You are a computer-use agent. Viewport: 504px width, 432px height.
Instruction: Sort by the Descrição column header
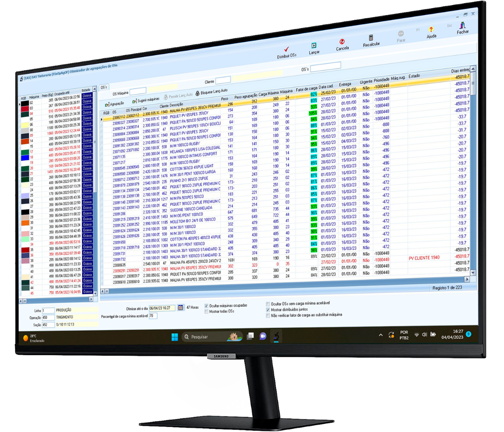tap(176, 105)
